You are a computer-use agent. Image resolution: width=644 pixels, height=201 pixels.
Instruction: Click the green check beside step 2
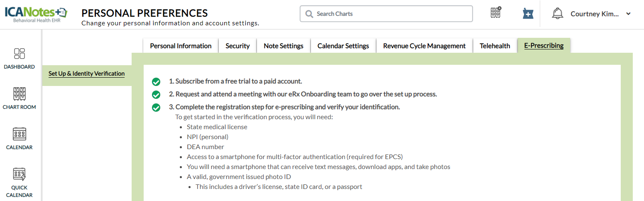click(x=156, y=94)
